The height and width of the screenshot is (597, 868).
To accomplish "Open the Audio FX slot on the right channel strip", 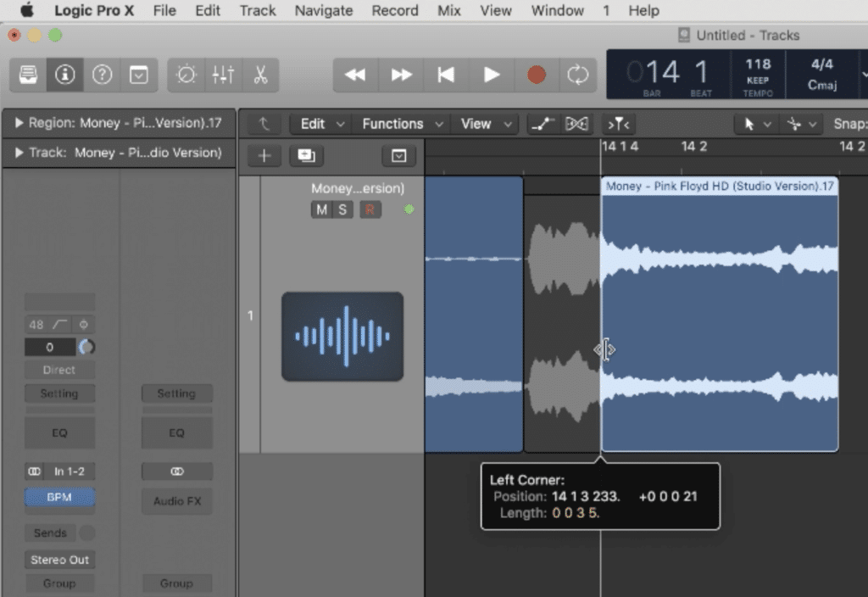I will [x=175, y=501].
